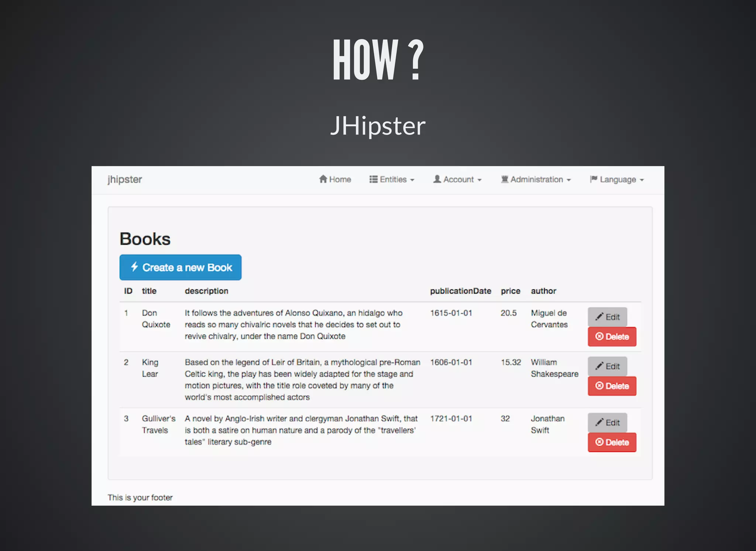
Task: Click price 15.32
Action: click(511, 362)
